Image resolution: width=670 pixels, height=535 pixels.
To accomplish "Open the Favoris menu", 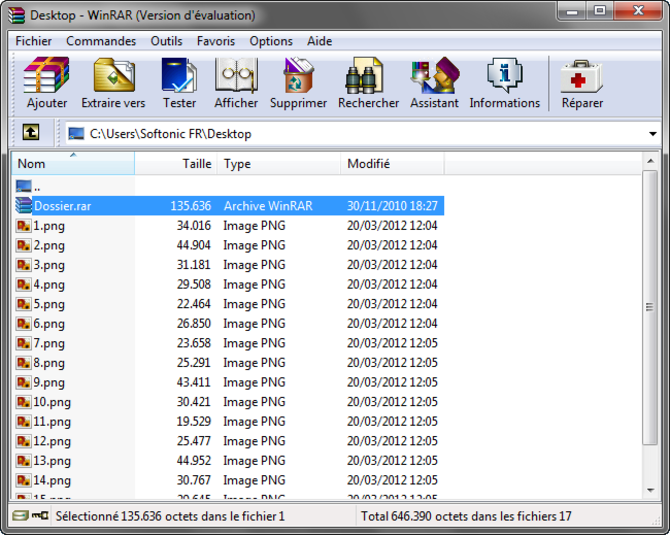I will pyautogui.click(x=216, y=41).
